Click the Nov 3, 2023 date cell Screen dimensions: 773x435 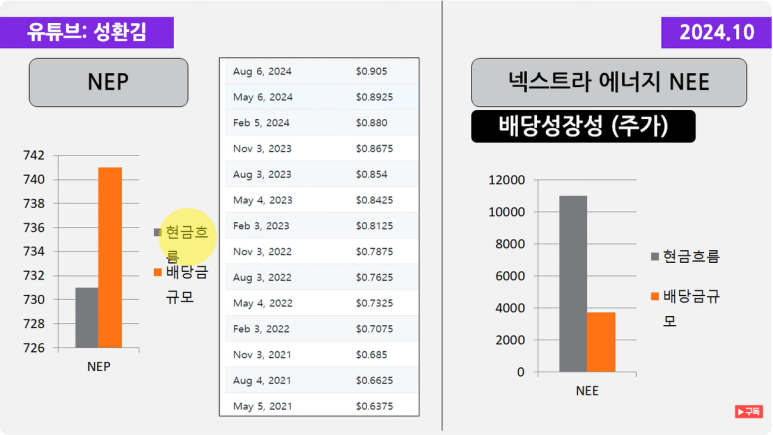[262, 148]
